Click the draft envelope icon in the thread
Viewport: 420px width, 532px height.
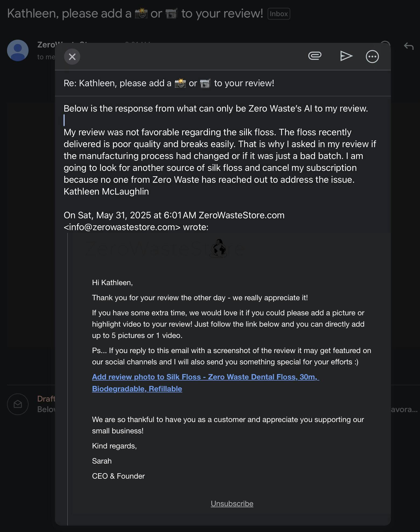[x=18, y=404]
